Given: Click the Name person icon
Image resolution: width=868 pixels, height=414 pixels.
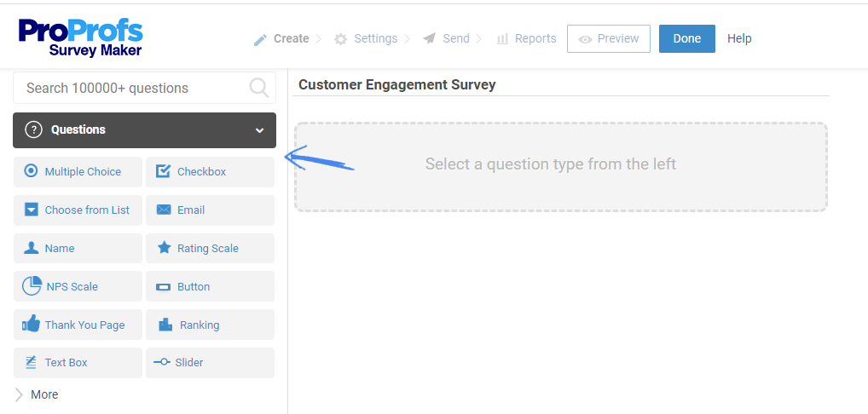Looking at the screenshot, I should coord(31,248).
